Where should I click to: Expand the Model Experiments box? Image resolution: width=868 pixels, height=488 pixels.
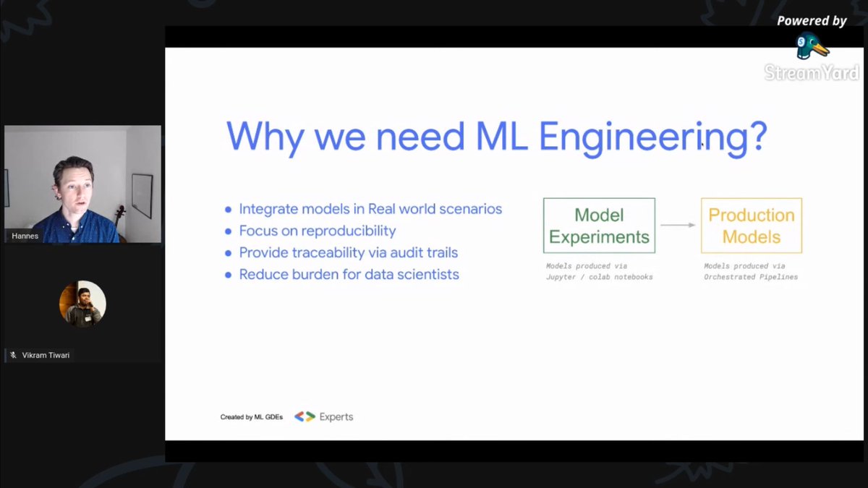tap(599, 225)
